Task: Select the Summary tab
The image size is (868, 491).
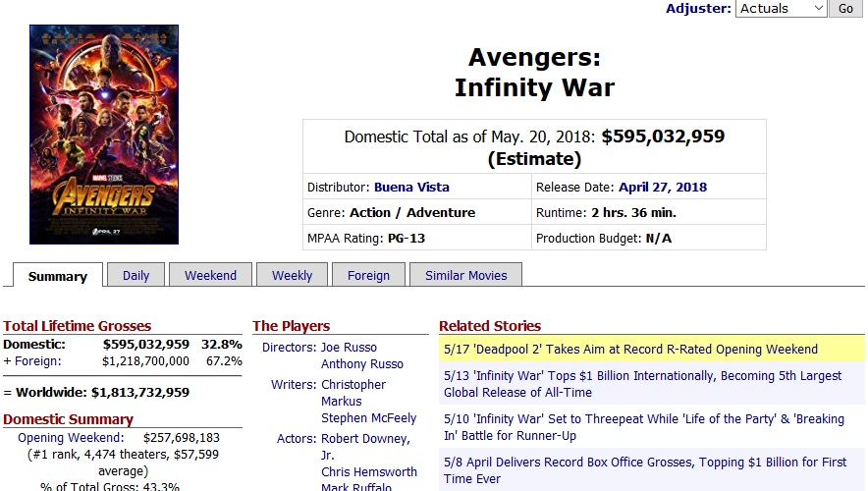Action: click(x=58, y=276)
